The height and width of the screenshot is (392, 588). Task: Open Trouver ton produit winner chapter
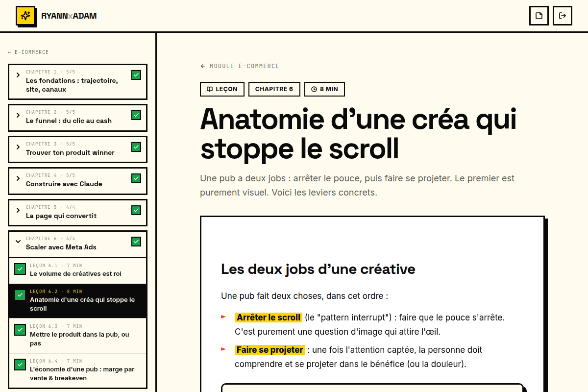[x=70, y=153]
